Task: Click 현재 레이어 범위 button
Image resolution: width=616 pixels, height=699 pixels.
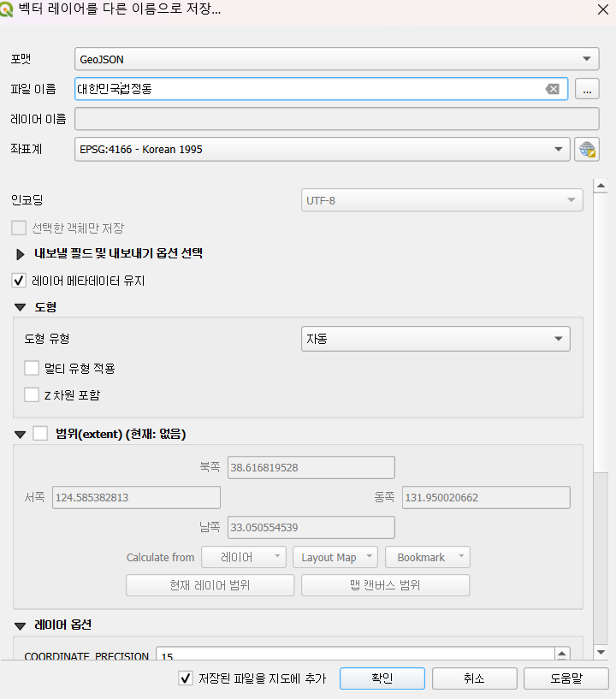Action: (x=210, y=585)
